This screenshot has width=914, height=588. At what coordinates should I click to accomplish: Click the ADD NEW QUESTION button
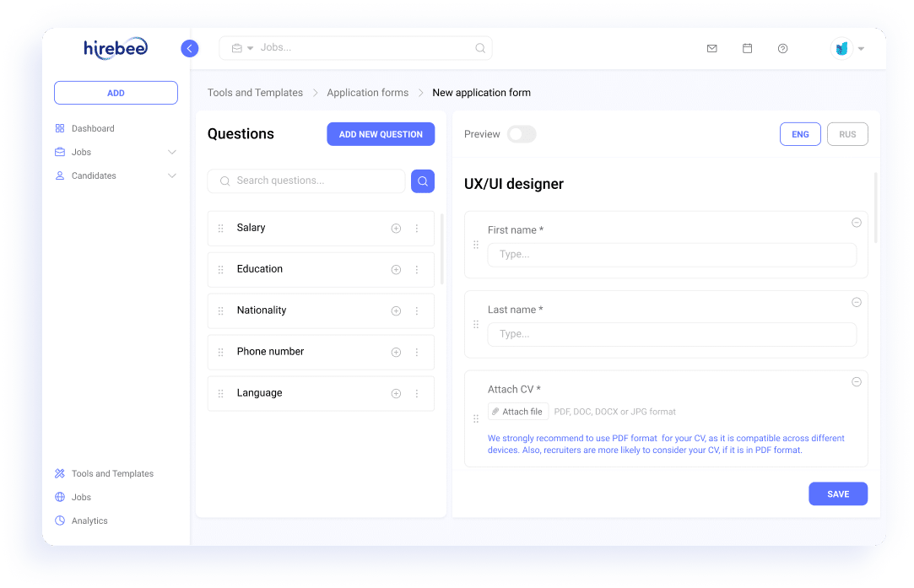[381, 134]
